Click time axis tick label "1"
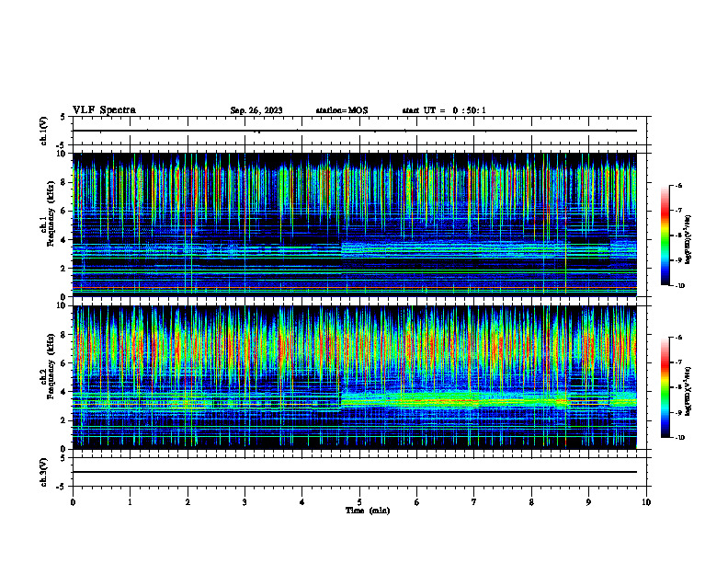This screenshot has height=563, width=728. pyautogui.click(x=130, y=502)
